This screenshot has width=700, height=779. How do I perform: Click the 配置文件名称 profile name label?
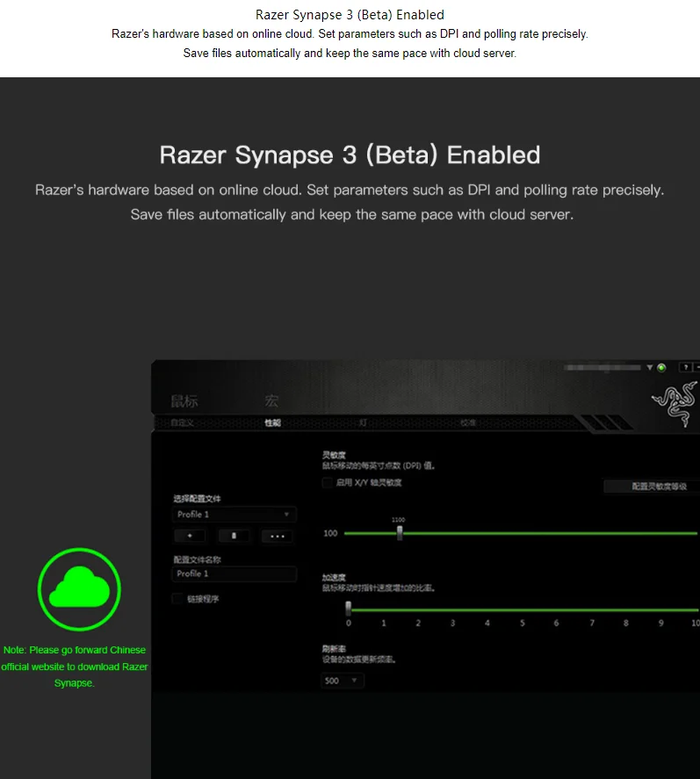pyautogui.click(x=198, y=559)
